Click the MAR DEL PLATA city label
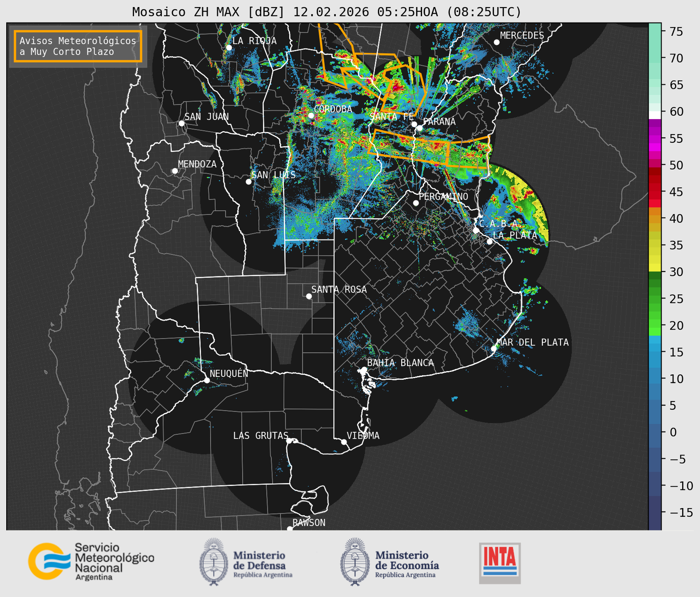 pos(532,342)
